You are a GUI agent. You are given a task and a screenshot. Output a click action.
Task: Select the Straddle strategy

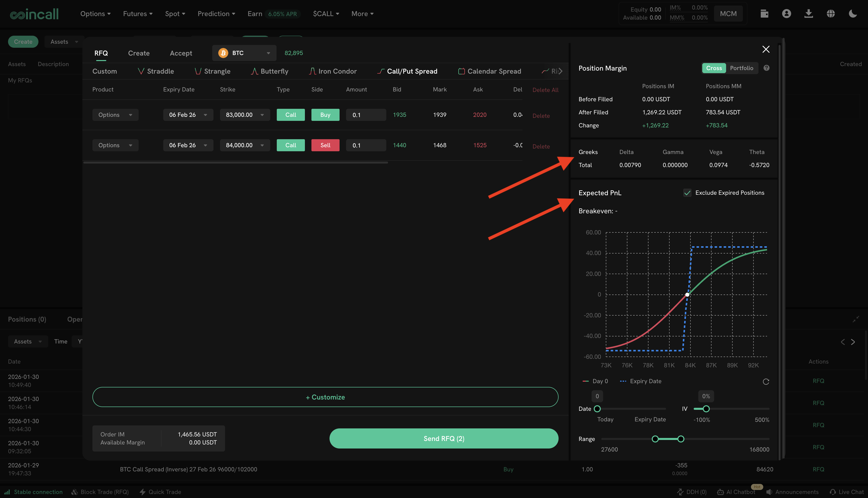pyautogui.click(x=156, y=71)
